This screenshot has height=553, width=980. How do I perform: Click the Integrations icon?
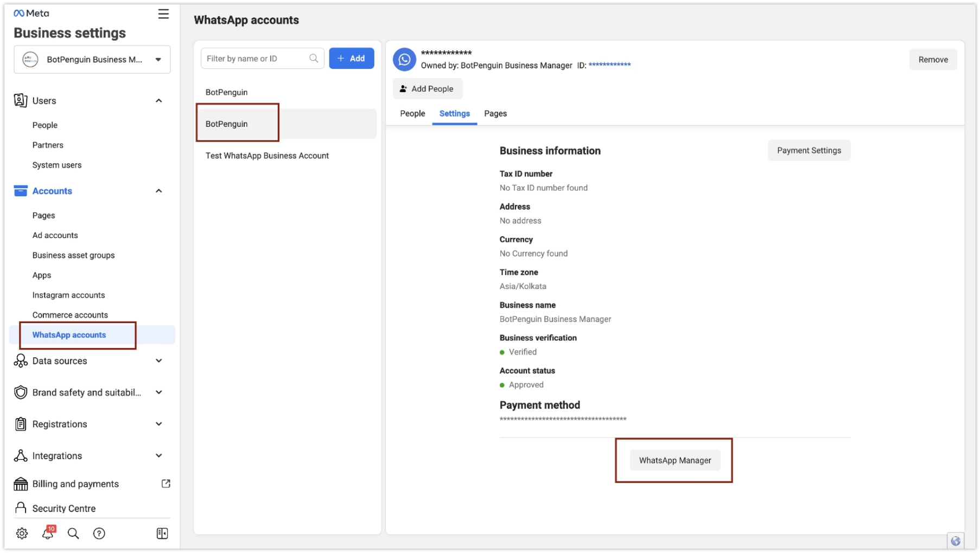point(21,455)
